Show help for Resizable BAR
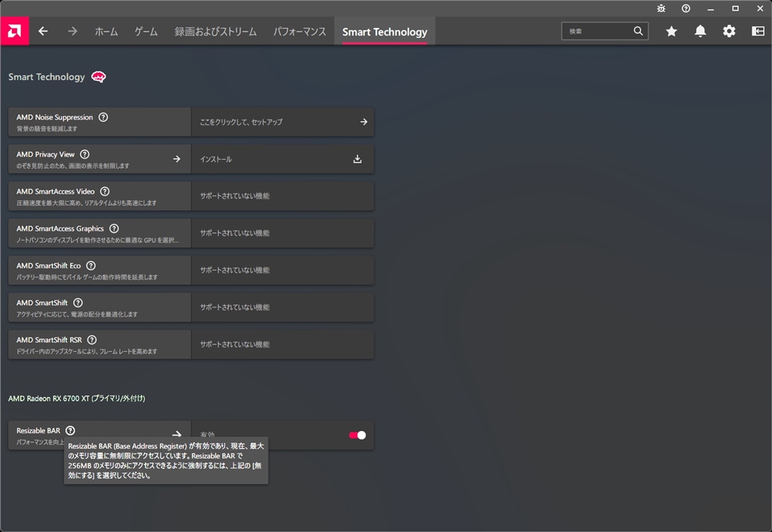This screenshot has height=532, width=772. pyautogui.click(x=70, y=430)
